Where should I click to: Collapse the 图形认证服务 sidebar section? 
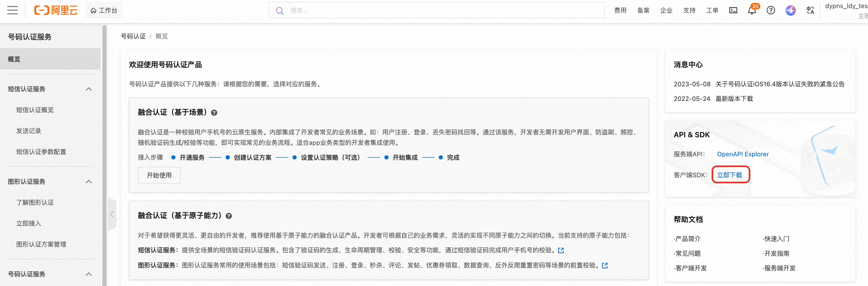(89, 181)
